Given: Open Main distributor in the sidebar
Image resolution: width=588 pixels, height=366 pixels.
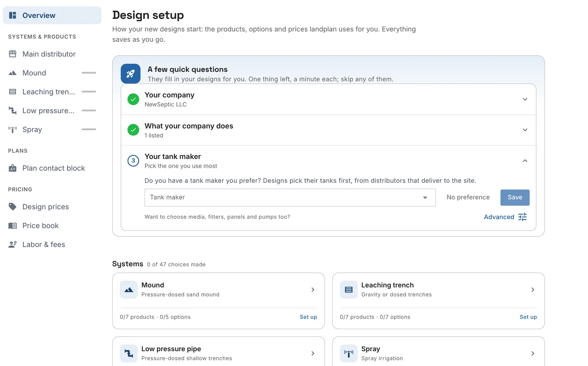Looking at the screenshot, I should click(52, 54).
